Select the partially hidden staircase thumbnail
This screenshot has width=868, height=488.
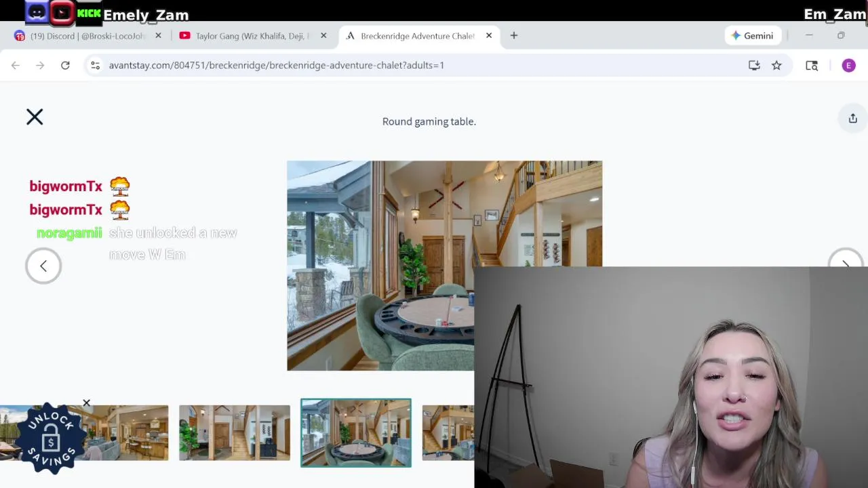448,432
